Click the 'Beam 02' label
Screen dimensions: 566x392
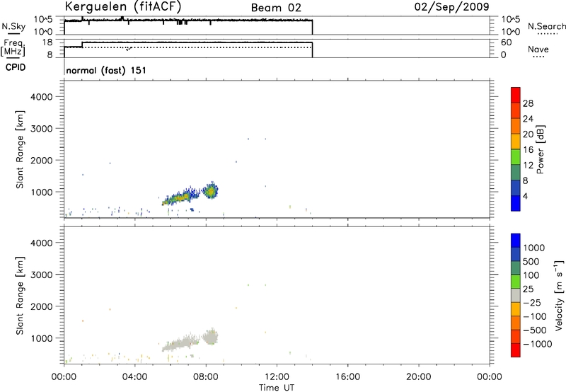276,8
